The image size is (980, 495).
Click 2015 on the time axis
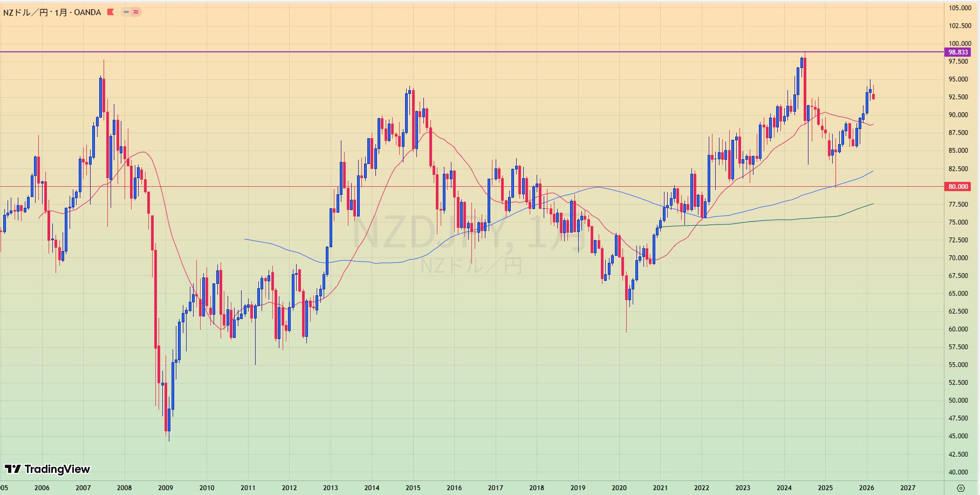[413, 488]
